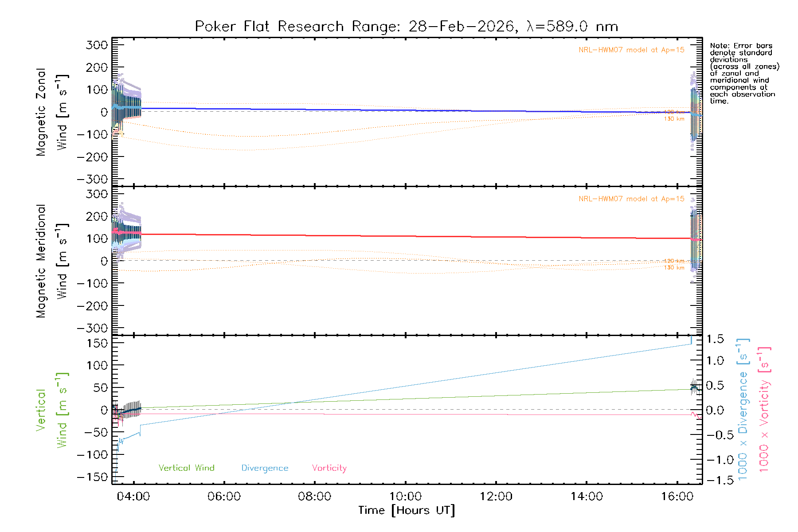Click the 130 km label in zonal panel
Image resolution: width=798 pixels, height=532 pixels.
pyautogui.click(x=674, y=119)
